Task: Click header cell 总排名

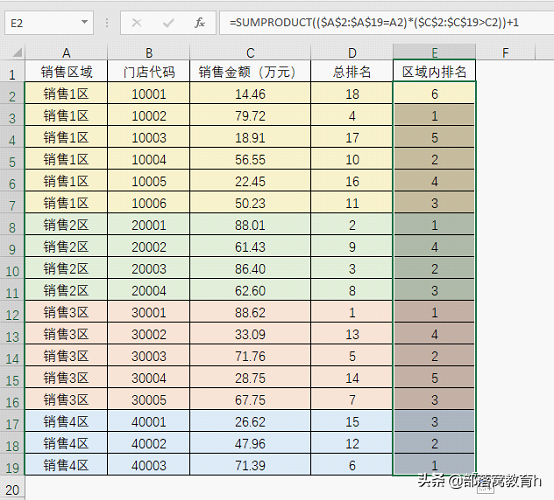Action: [x=352, y=72]
